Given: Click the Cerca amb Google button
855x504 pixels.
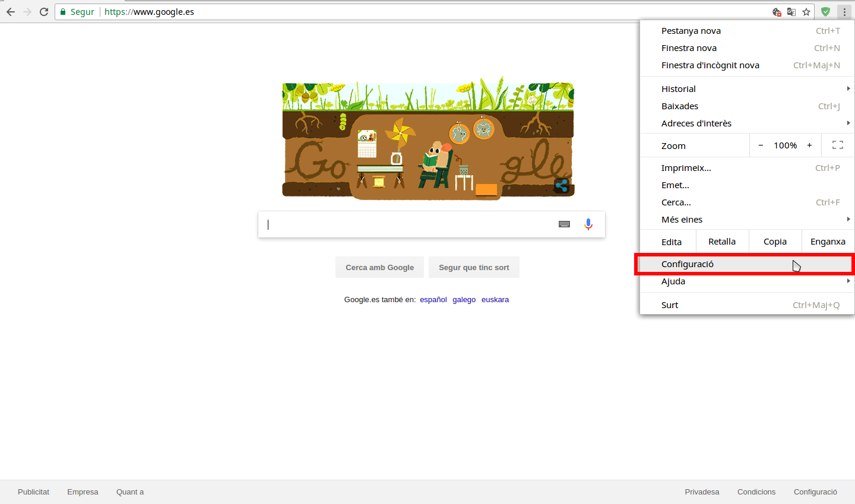Looking at the screenshot, I should pos(379,268).
